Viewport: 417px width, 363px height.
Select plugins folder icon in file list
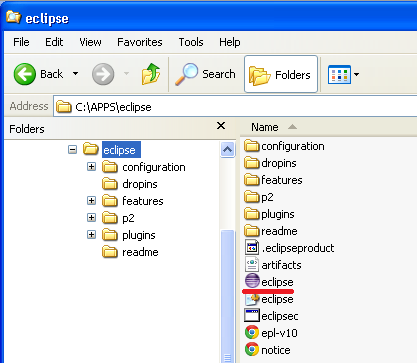[x=252, y=214]
